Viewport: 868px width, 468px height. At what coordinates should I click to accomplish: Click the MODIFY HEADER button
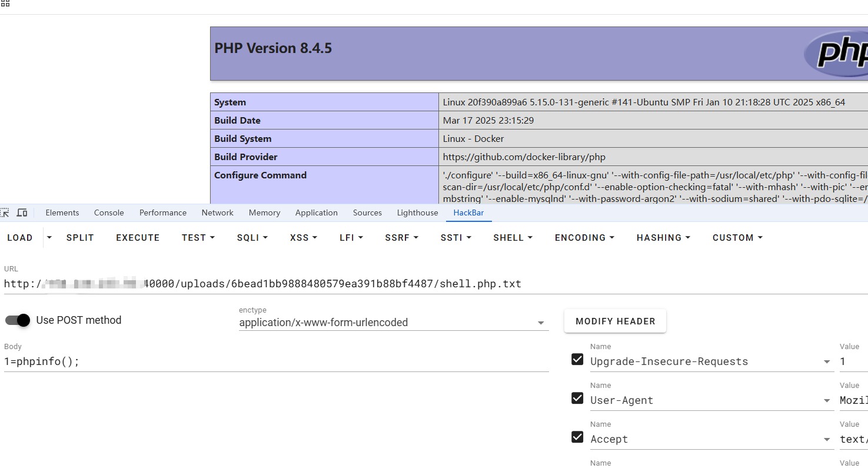click(x=615, y=321)
